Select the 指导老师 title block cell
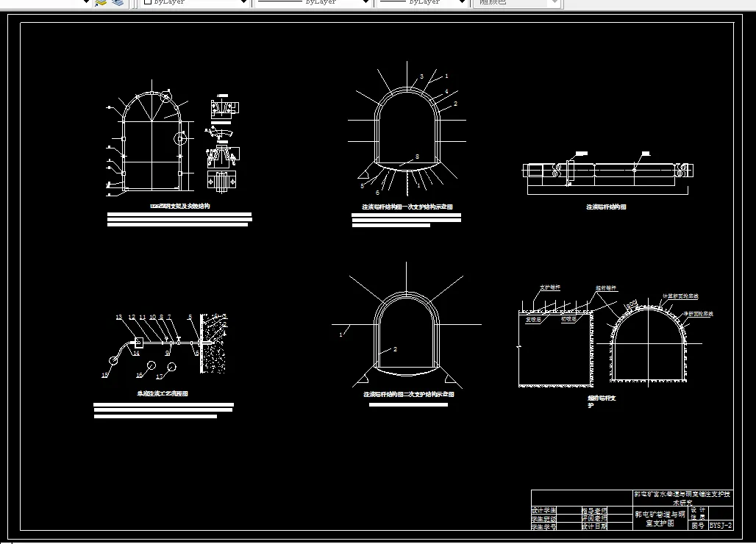Image resolution: width=756 pixels, height=544 pixels. point(594,509)
